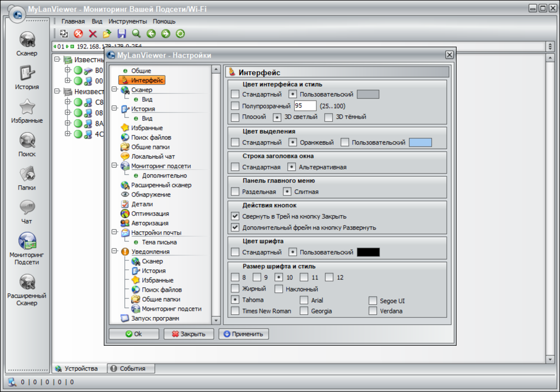This screenshot has width=560, height=392.
Task: Collapse Настройки почты node in settings tree
Action: [115, 232]
